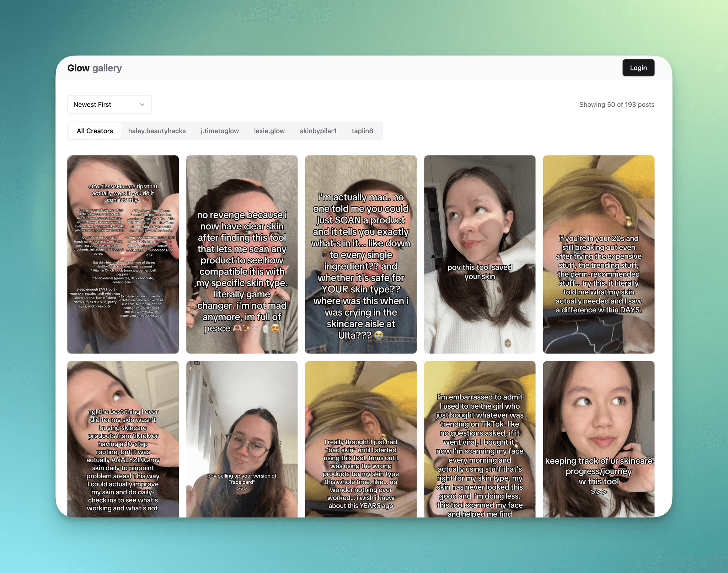Viewport: 728px width, 573px height.
Task: Select the All Creators tab
Action: coord(95,131)
